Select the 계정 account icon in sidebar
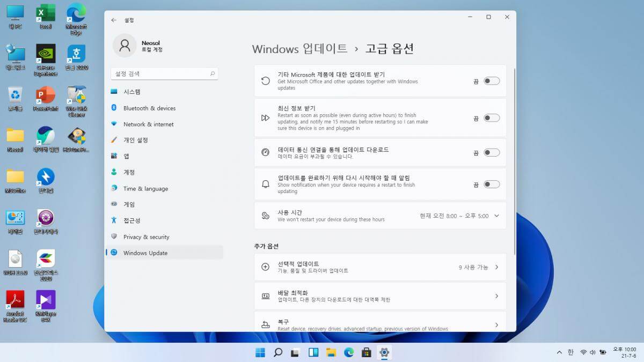This screenshot has height=362, width=644. point(114,172)
